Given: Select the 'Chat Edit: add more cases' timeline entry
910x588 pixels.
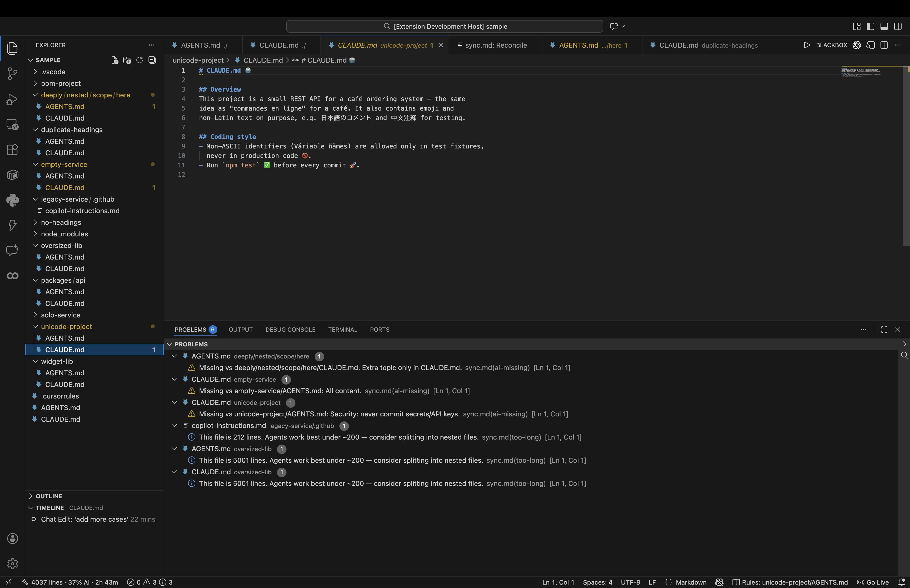Looking at the screenshot, I should (94, 519).
